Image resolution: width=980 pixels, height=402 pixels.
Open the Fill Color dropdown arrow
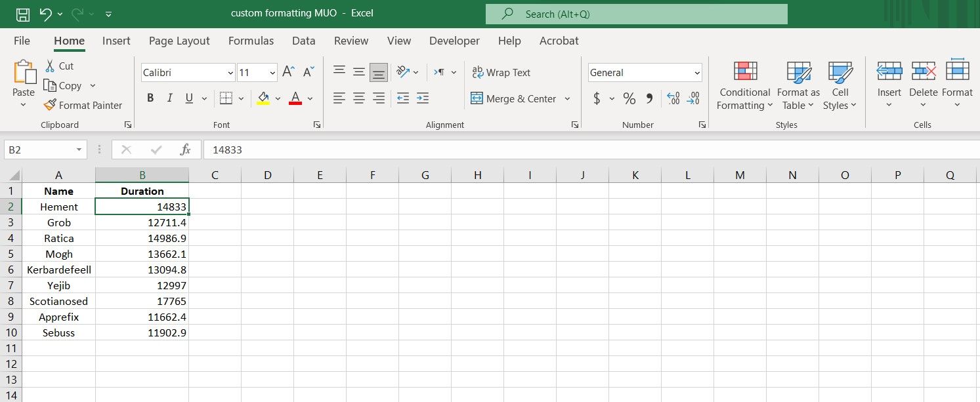pos(276,98)
